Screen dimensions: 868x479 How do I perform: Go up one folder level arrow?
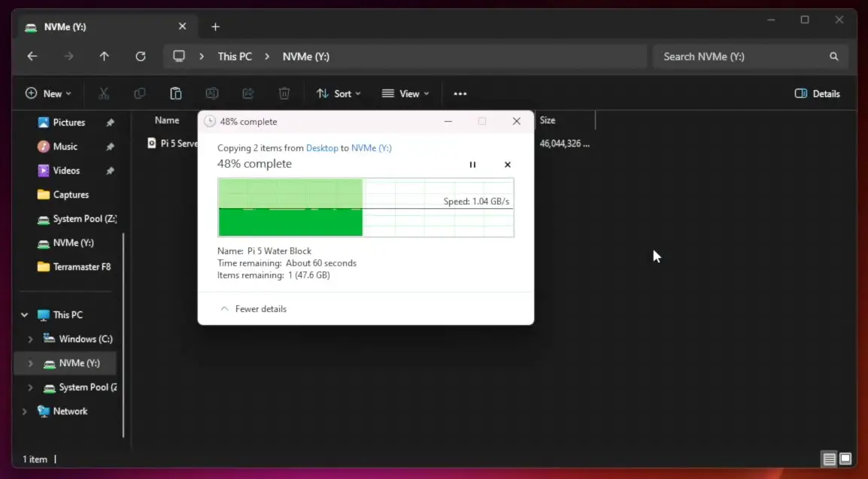point(104,56)
